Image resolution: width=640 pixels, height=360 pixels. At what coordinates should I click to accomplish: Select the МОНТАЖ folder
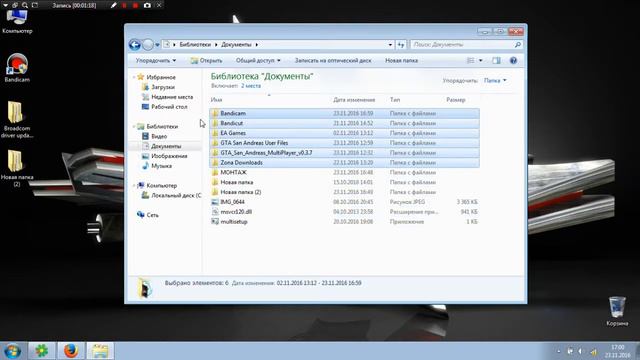[344, 172]
